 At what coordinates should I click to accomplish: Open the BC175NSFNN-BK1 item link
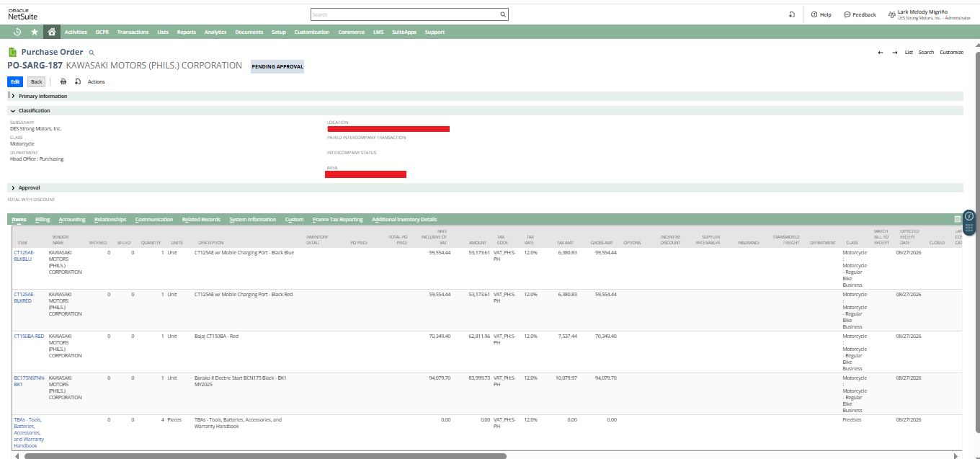coord(29,381)
